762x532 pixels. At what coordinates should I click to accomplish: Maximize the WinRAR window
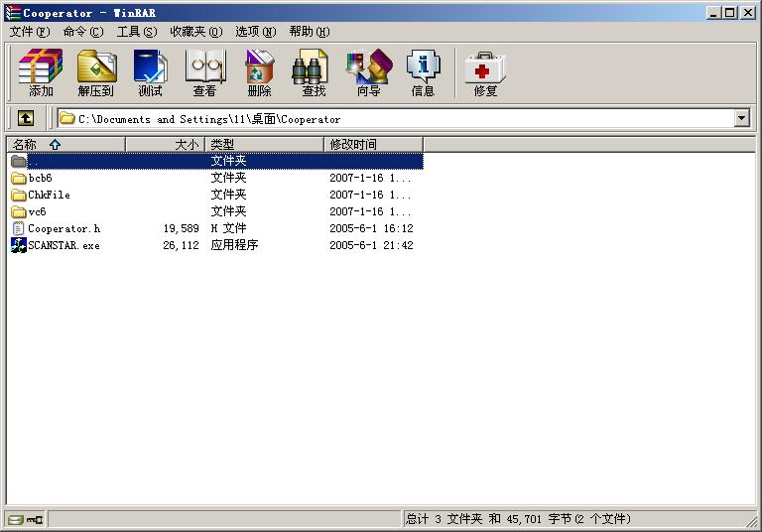point(730,13)
